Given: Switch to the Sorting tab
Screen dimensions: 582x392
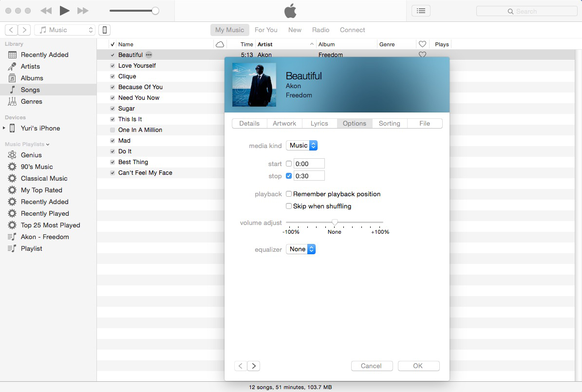Looking at the screenshot, I should pyautogui.click(x=389, y=123).
